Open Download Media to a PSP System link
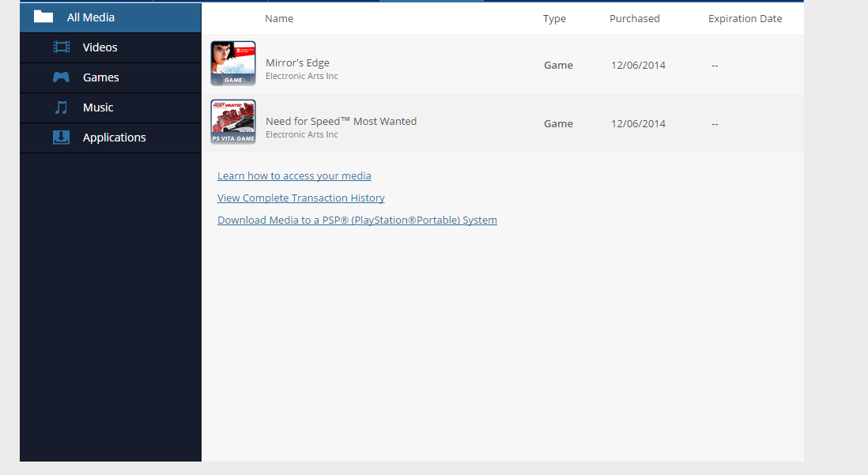This screenshot has height=475, width=868. [x=357, y=220]
